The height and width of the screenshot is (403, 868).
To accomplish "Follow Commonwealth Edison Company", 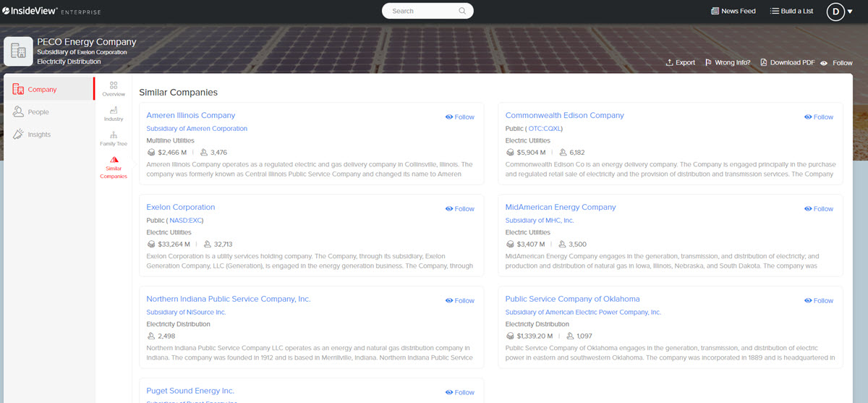I will pyautogui.click(x=819, y=117).
